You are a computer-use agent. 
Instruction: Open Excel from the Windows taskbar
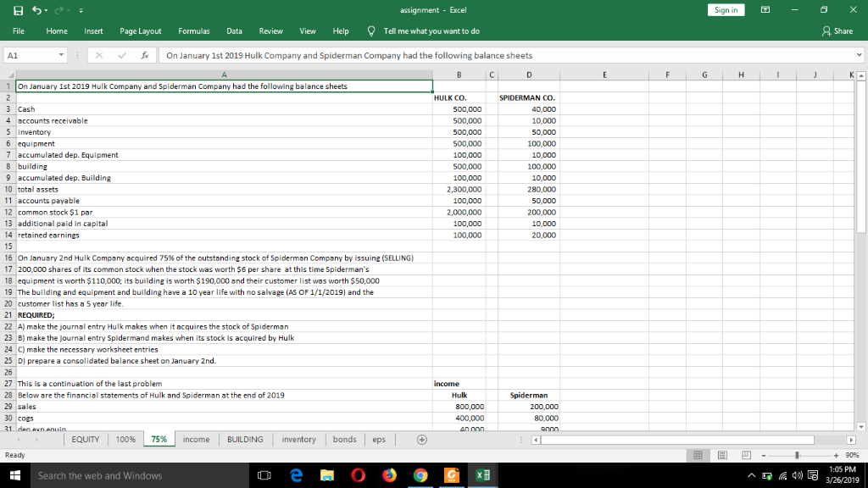482,475
